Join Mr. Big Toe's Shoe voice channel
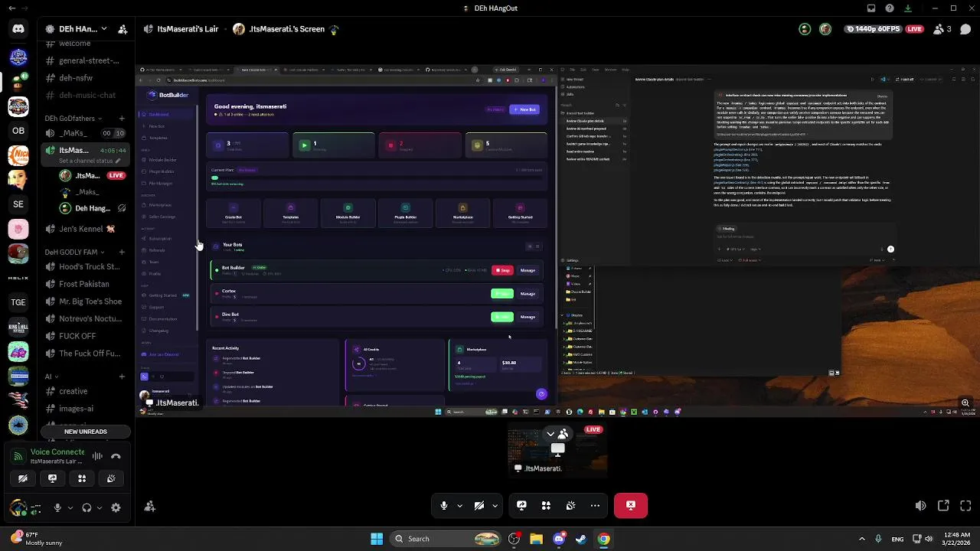Viewport: 980px width, 551px height. tap(85, 302)
